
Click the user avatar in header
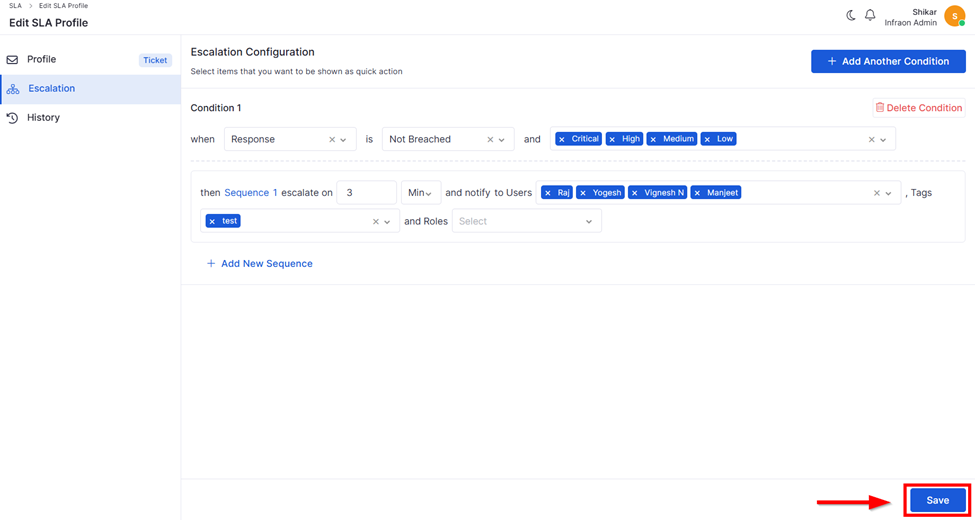[954, 17]
